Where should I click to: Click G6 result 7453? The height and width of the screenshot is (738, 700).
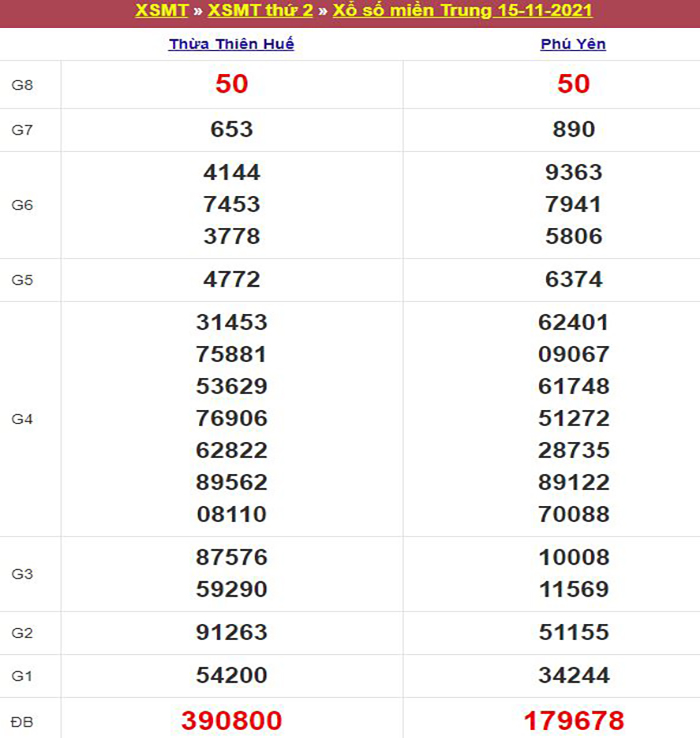tap(231, 204)
